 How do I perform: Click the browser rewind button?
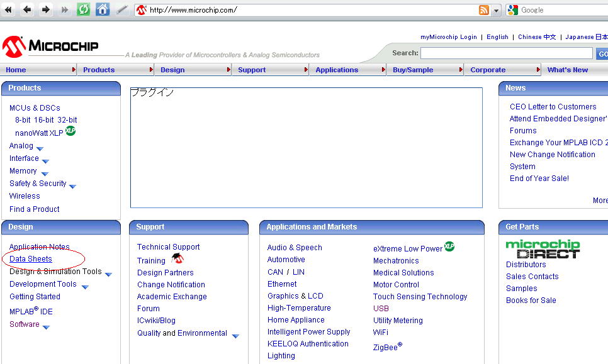[8, 9]
